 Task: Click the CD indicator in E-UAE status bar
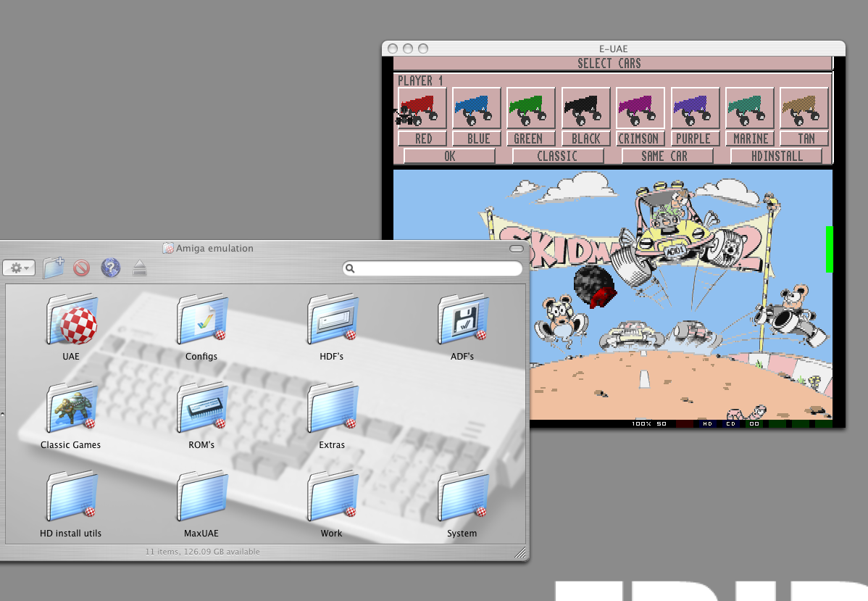(731, 424)
